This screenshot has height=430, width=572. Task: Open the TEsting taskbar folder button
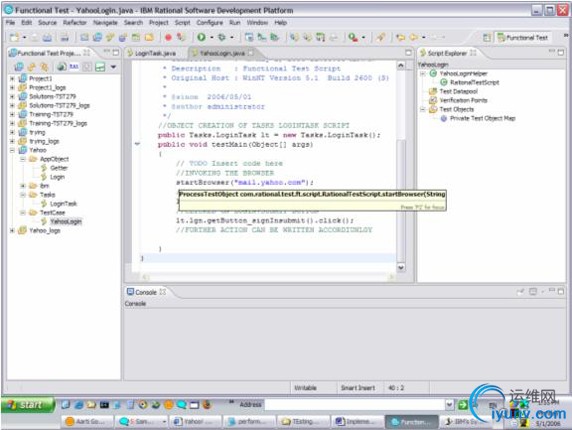point(303,422)
